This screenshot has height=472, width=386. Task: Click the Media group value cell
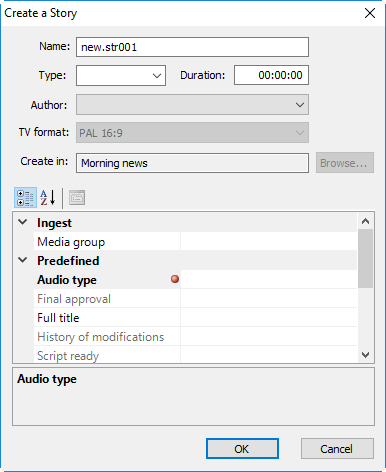pyautogui.click(x=269, y=241)
